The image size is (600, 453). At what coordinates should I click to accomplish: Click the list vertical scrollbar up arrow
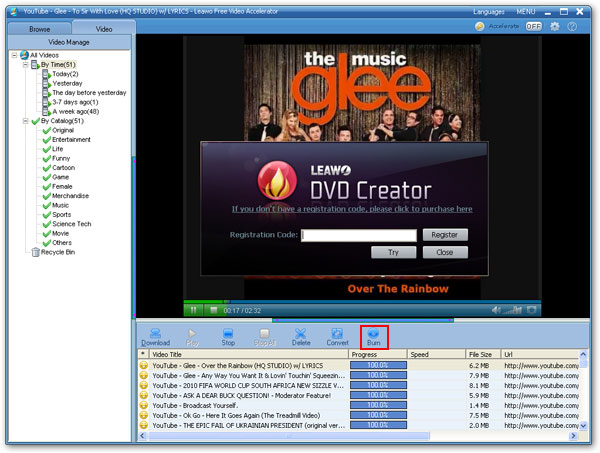[583, 354]
